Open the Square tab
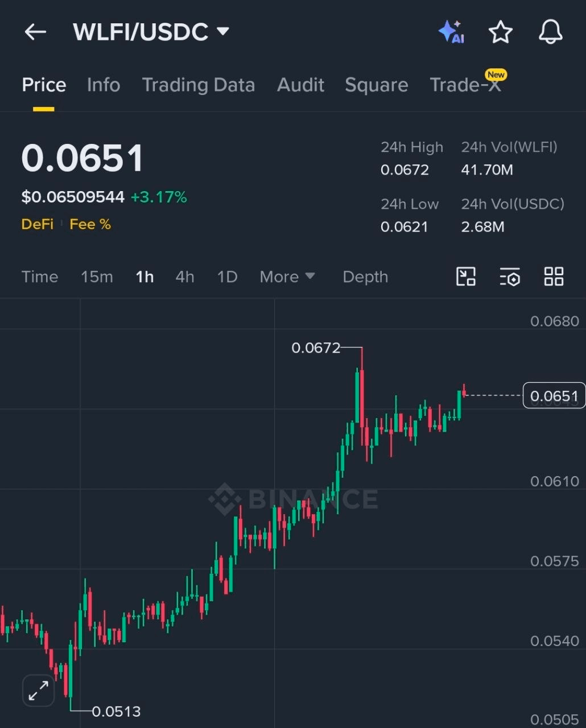The image size is (586, 728). coord(377,85)
